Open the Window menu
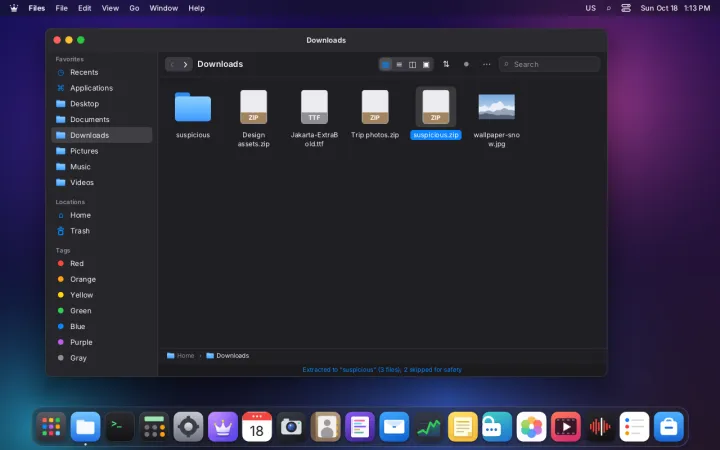This screenshot has height=450, width=720. 163,8
